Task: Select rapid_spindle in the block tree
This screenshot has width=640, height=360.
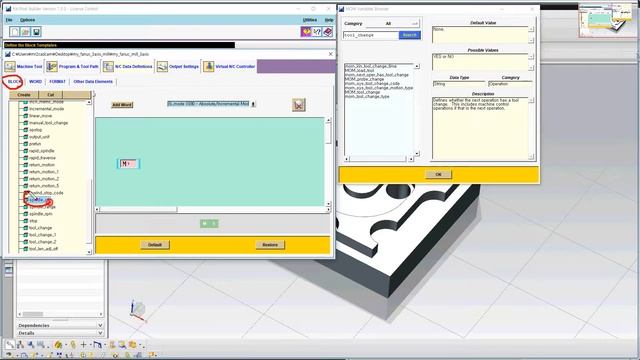Action: point(42,151)
